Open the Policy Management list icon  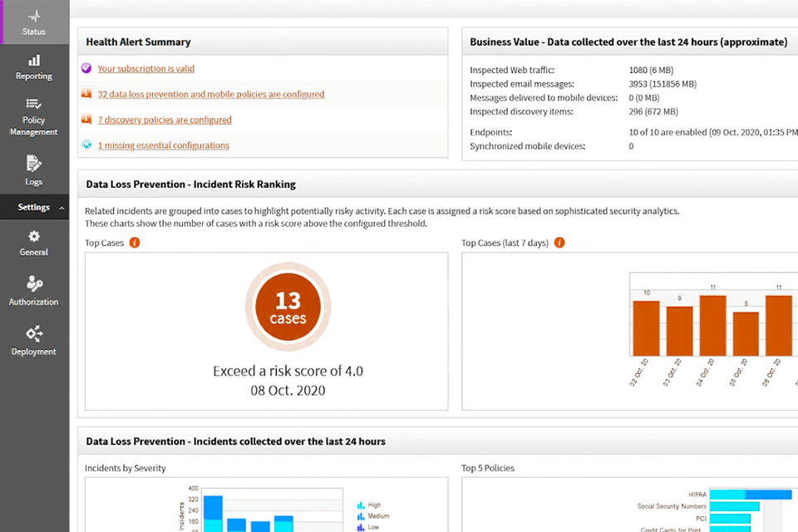click(33, 104)
